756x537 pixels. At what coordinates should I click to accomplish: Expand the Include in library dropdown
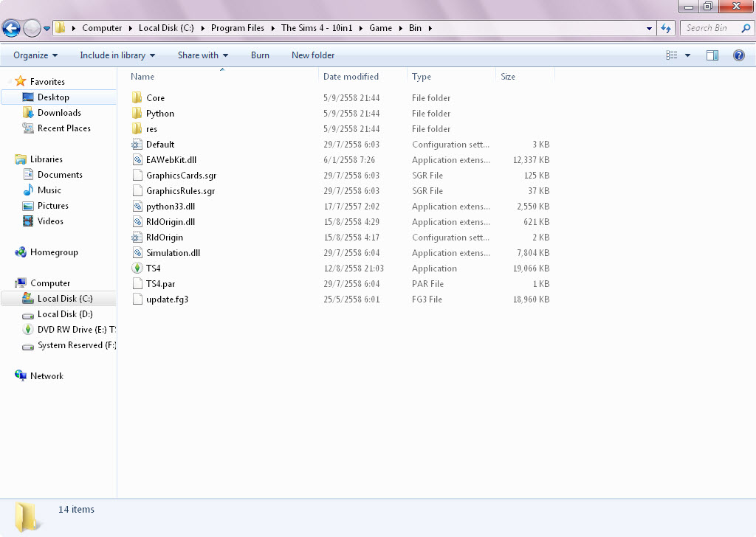coord(117,55)
